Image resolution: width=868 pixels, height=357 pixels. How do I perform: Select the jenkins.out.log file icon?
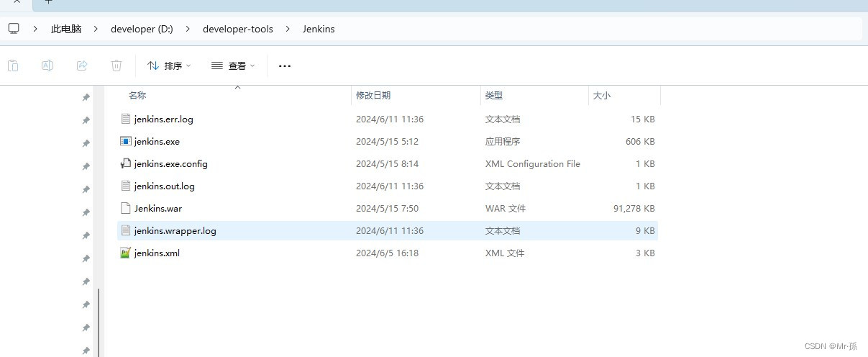click(x=126, y=186)
